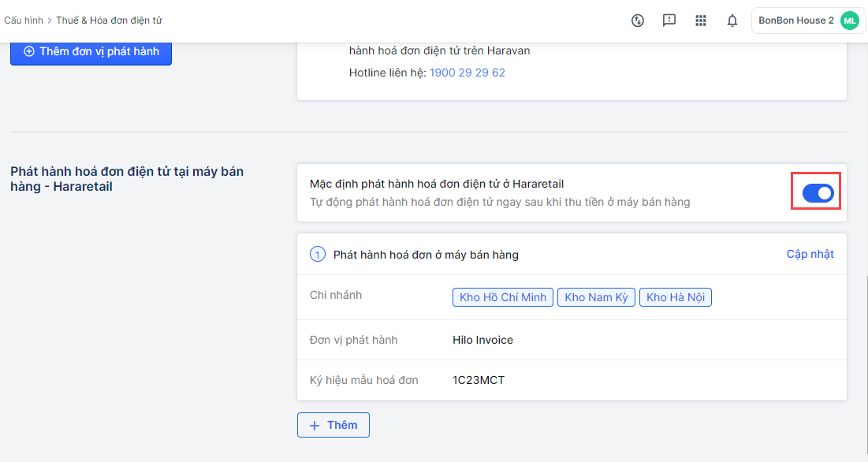Select the Kho Nam Kỳ branch tag
Screen dimensions: 868x462
[x=596, y=297]
